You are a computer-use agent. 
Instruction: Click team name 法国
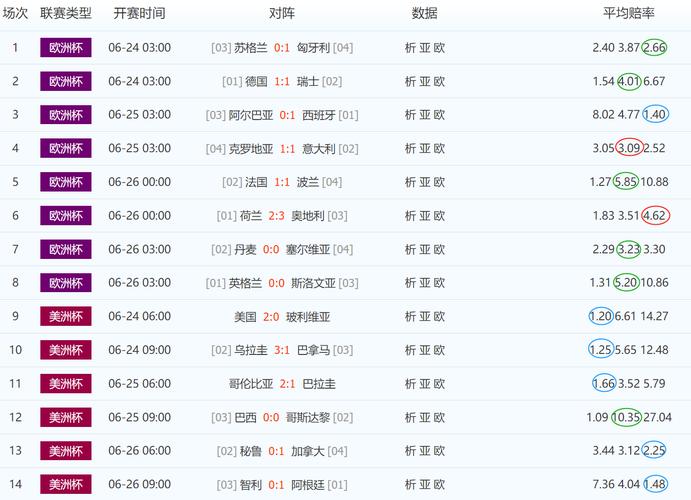tap(256, 182)
